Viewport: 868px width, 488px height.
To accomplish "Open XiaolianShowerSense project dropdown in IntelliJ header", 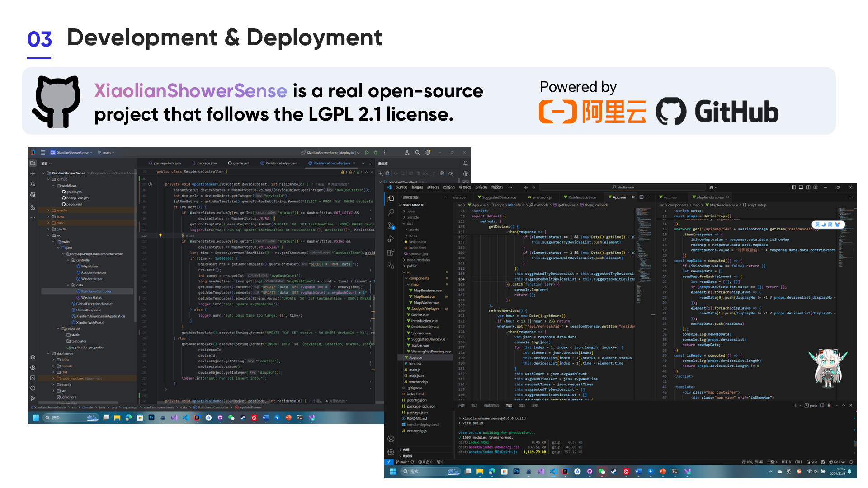I will point(71,153).
